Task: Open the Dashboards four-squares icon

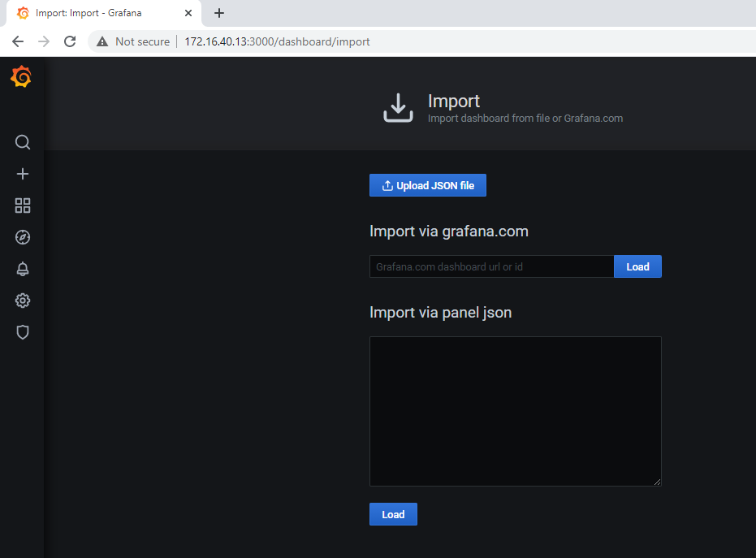Action: click(23, 205)
